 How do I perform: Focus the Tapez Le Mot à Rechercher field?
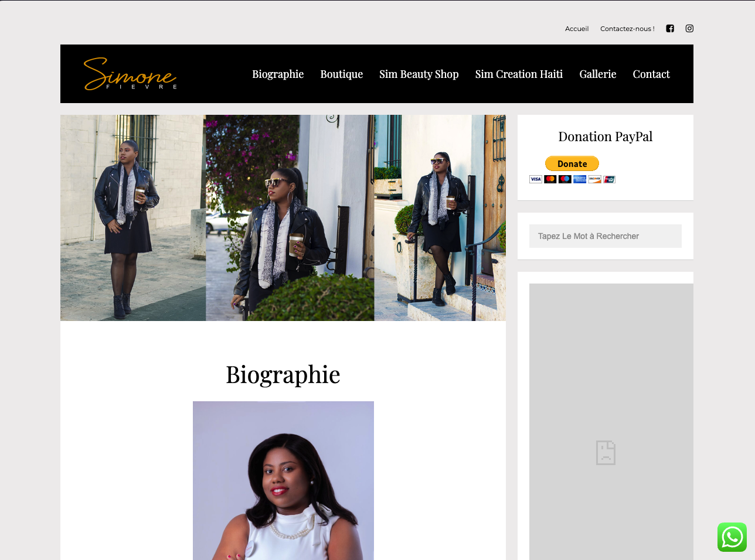click(x=606, y=236)
